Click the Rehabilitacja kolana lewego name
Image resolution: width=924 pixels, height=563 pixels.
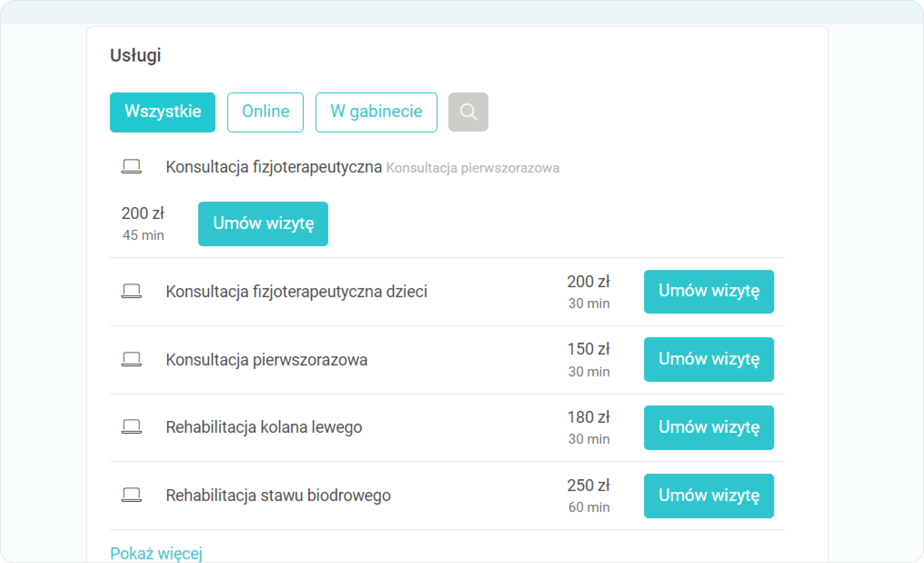(264, 427)
